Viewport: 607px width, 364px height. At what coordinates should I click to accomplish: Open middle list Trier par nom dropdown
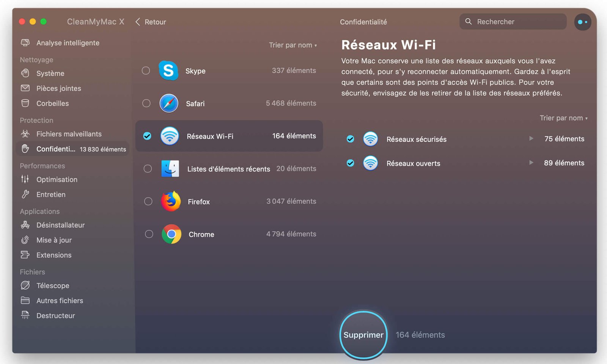(x=293, y=45)
